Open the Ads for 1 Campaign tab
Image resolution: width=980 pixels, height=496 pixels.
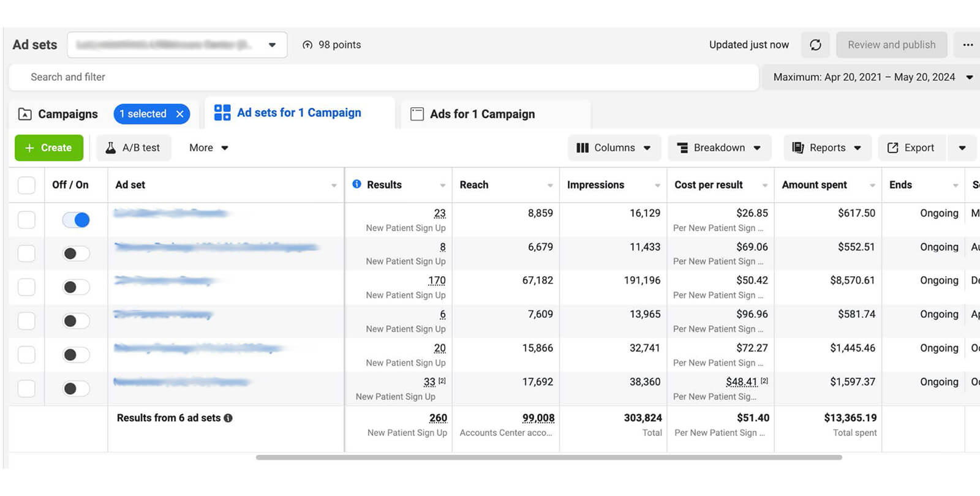click(x=481, y=114)
